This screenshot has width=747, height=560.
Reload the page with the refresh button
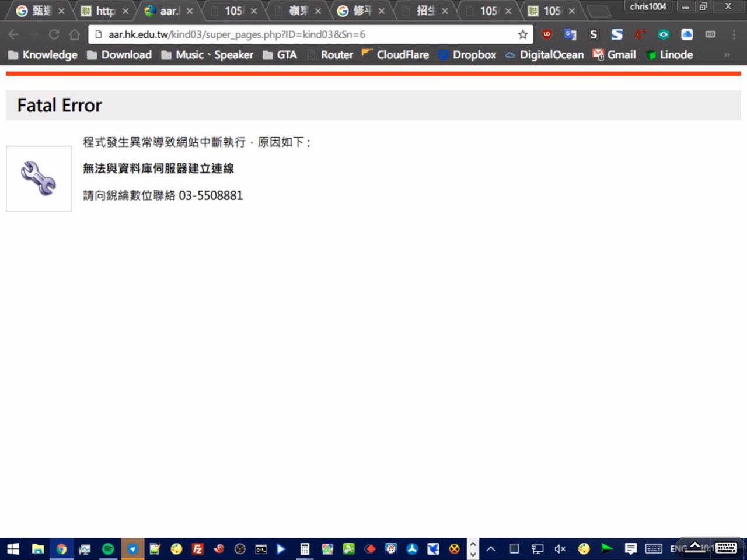(54, 34)
